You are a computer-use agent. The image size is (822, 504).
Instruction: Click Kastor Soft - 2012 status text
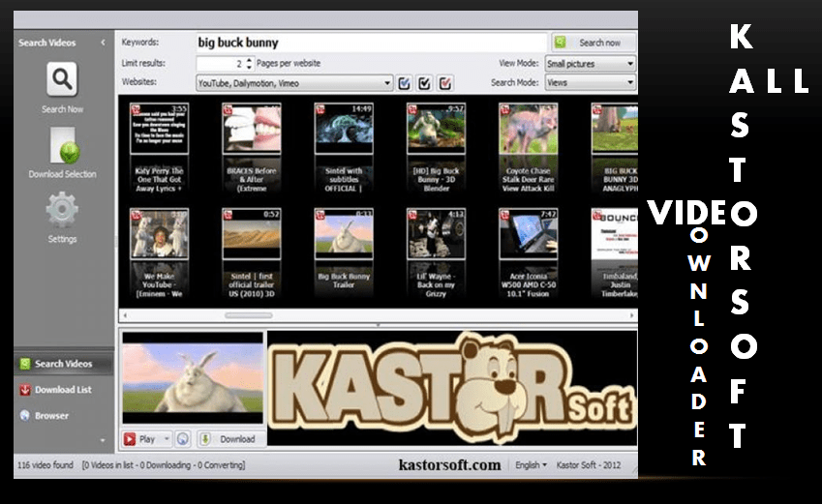click(589, 465)
